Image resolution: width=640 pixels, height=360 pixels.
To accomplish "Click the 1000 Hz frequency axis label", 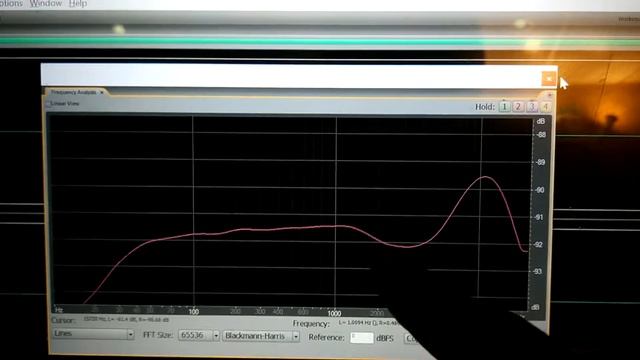I will coord(334,313).
